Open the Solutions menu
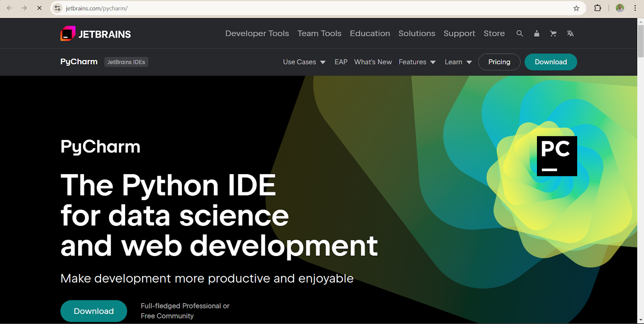Image resolution: width=644 pixels, height=324 pixels. coord(417,33)
